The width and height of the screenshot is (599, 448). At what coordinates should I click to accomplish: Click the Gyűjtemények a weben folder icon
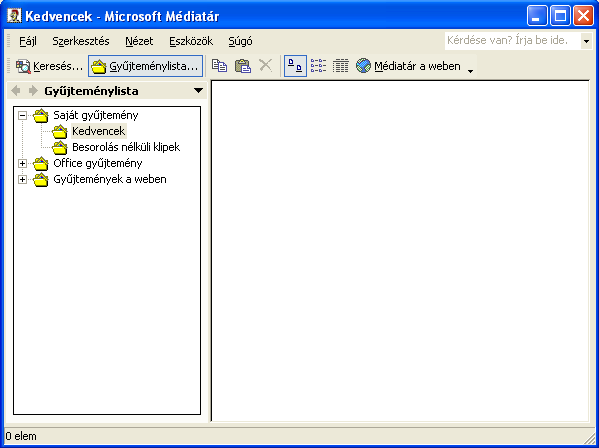coord(40,180)
